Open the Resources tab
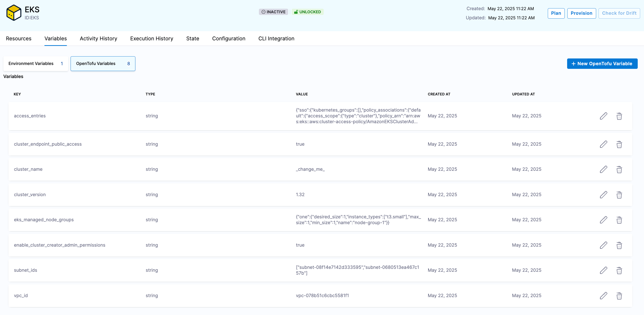The width and height of the screenshot is (644, 315). pyautogui.click(x=19, y=38)
